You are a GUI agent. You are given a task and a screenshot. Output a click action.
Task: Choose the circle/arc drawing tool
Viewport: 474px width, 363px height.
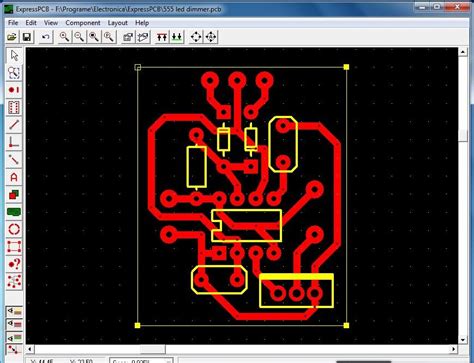pyautogui.click(x=14, y=229)
